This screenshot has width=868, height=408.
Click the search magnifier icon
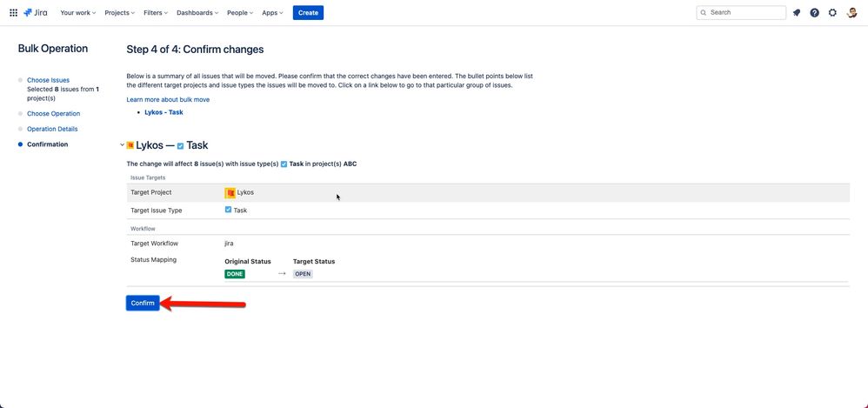(x=704, y=12)
